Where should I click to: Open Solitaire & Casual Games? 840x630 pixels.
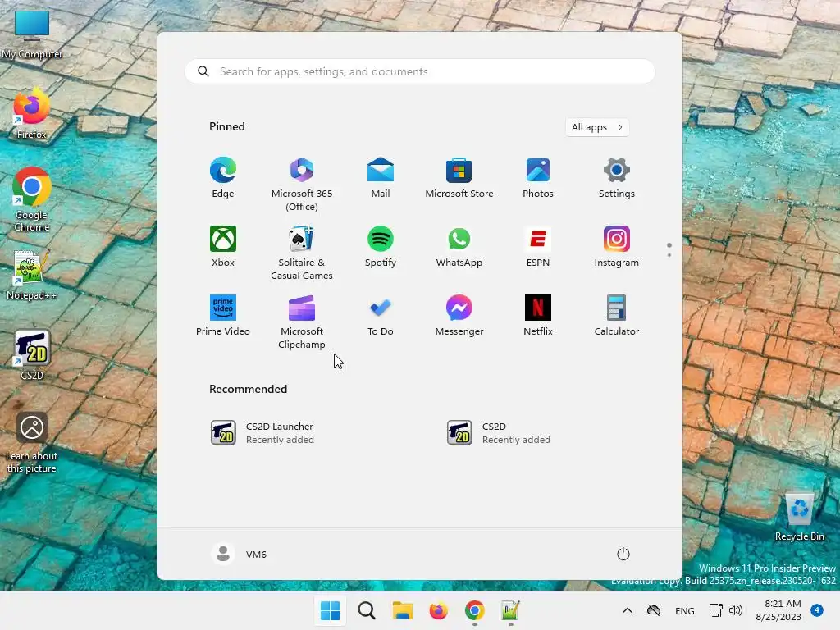click(x=302, y=253)
